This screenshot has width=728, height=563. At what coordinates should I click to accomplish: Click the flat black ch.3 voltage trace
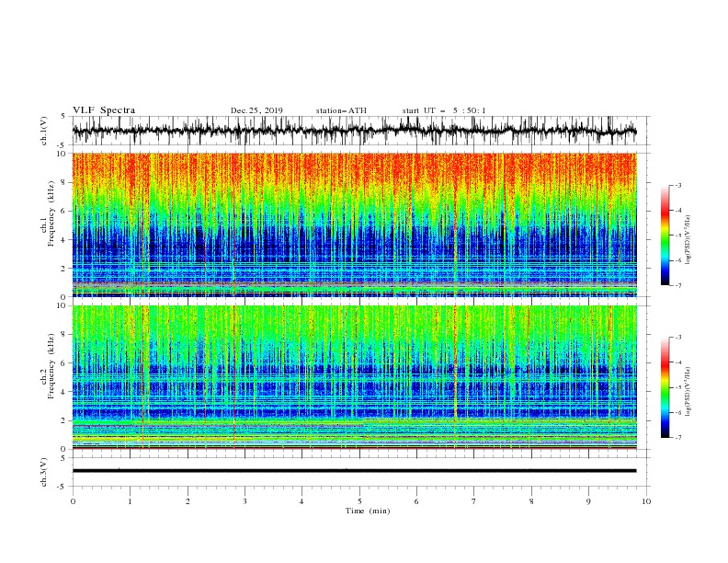click(x=354, y=471)
